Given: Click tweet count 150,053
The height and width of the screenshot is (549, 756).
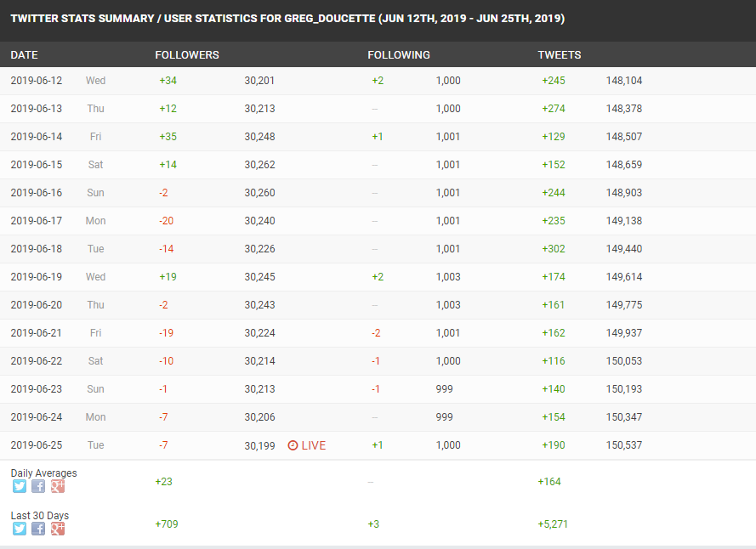Looking at the screenshot, I should point(624,361).
